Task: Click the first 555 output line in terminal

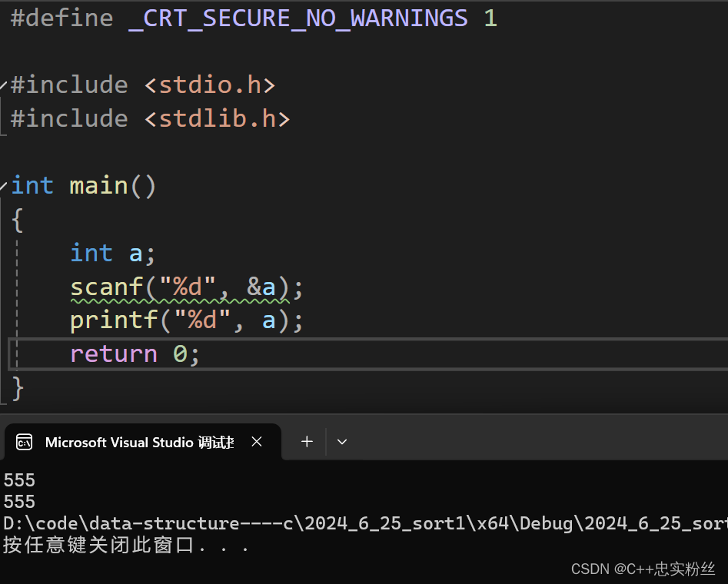Action: (x=18, y=479)
